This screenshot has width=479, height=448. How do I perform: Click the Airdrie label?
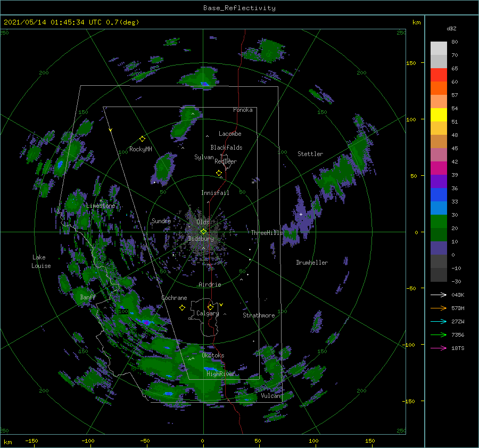coord(210,284)
